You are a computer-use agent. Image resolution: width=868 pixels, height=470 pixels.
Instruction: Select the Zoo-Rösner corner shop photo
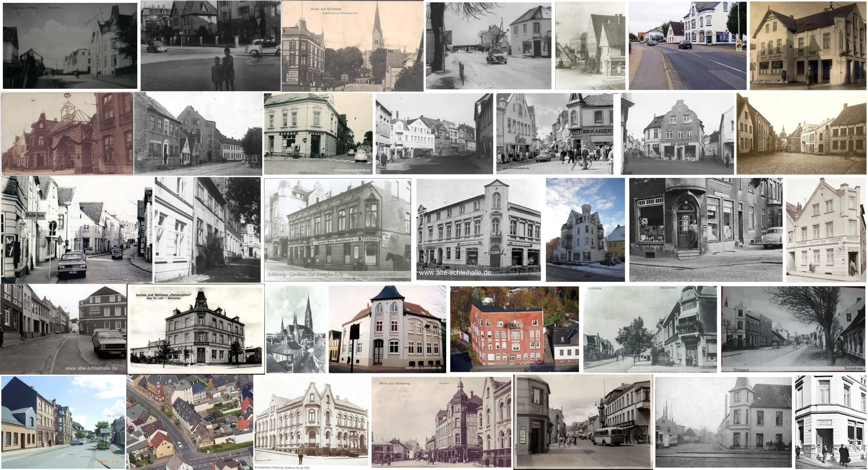(677, 134)
